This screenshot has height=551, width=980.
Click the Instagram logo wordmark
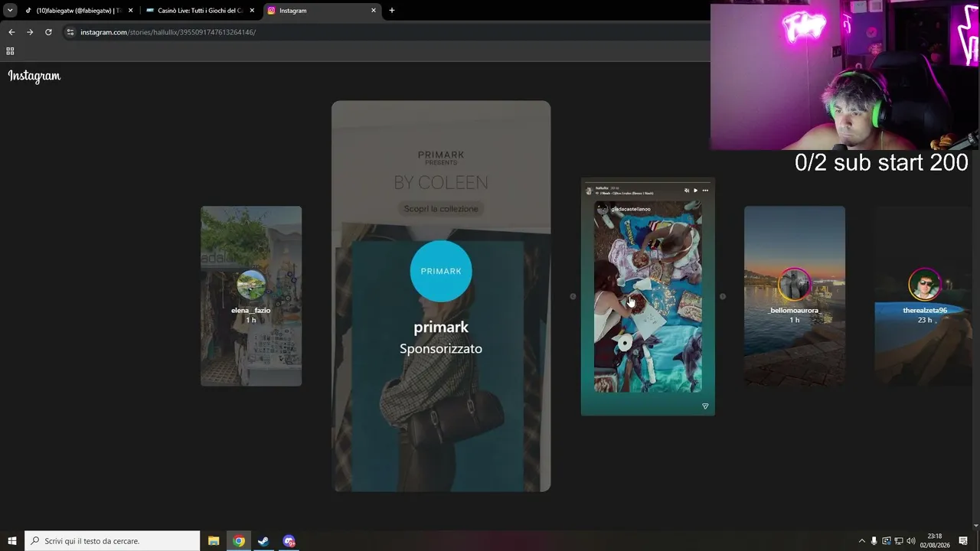(x=34, y=76)
